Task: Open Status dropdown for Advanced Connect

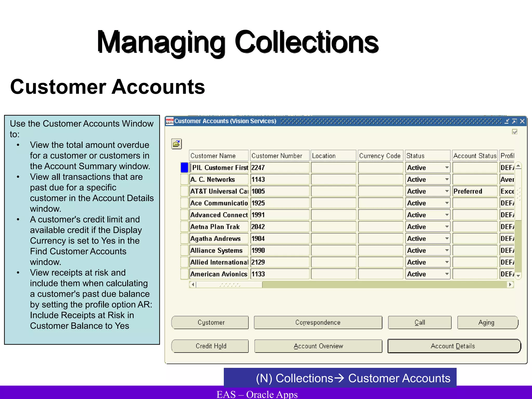Action: [447, 215]
